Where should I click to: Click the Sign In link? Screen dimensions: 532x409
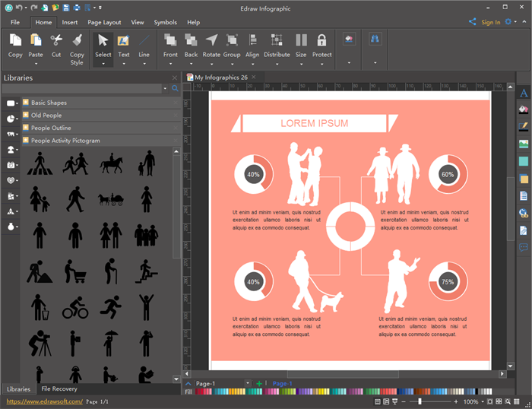pyautogui.click(x=490, y=23)
